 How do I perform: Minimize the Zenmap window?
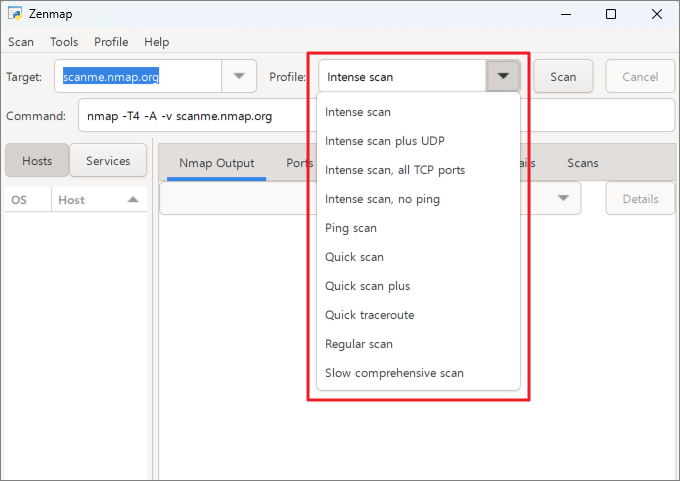(x=566, y=14)
